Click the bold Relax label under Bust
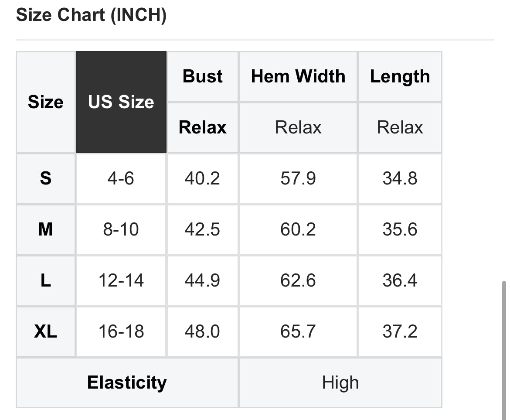 203,127
